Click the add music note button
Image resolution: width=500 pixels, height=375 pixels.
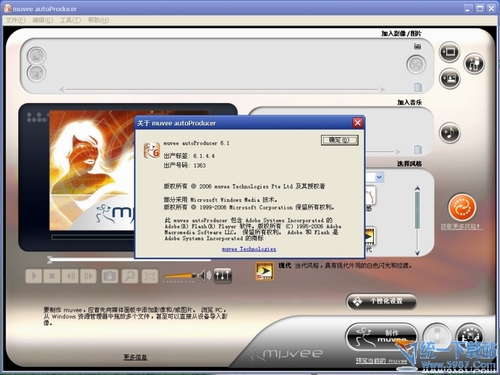pos(450,133)
